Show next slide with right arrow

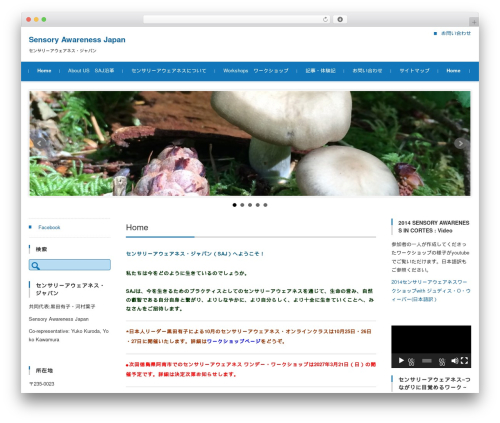coord(460,143)
